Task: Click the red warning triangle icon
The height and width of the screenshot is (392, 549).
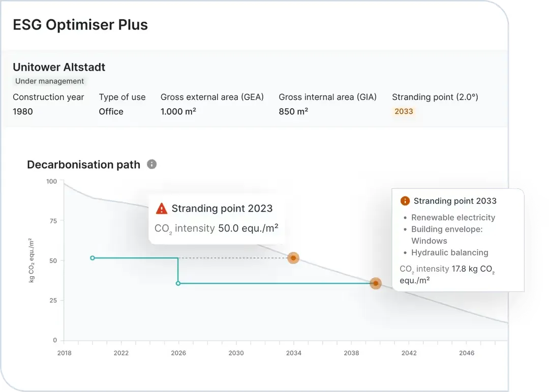Action: click(x=162, y=208)
